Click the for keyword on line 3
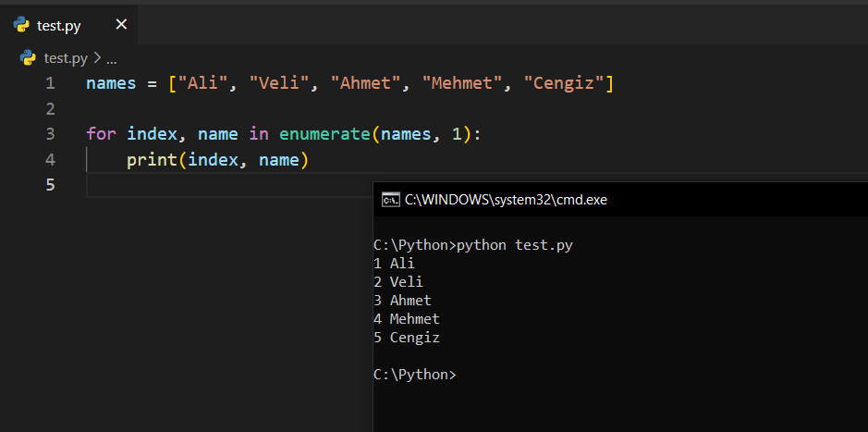The width and height of the screenshot is (868, 432). pos(101,134)
